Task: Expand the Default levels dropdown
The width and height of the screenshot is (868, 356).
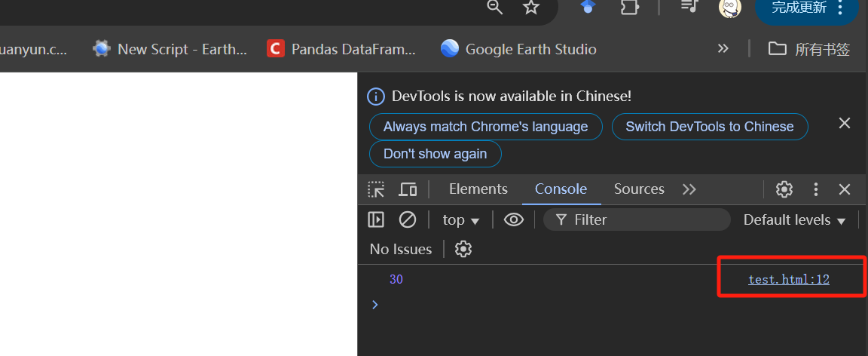Action: point(794,220)
